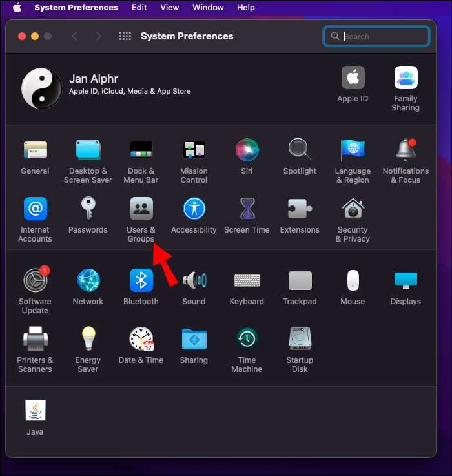This screenshot has width=452, height=476.
Task: Open the Edit menu
Action: pyautogui.click(x=139, y=7)
